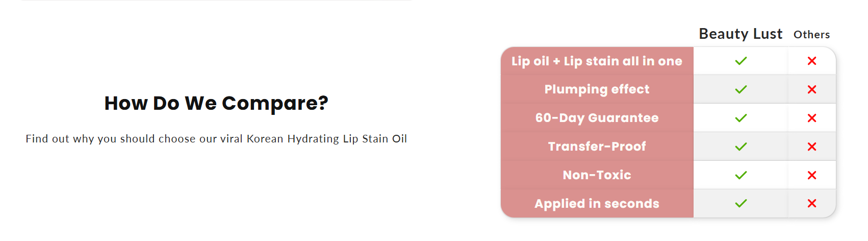This screenshot has width=868, height=241.
Task: Click the 60-Day Guarantee feature label
Action: coord(597,118)
